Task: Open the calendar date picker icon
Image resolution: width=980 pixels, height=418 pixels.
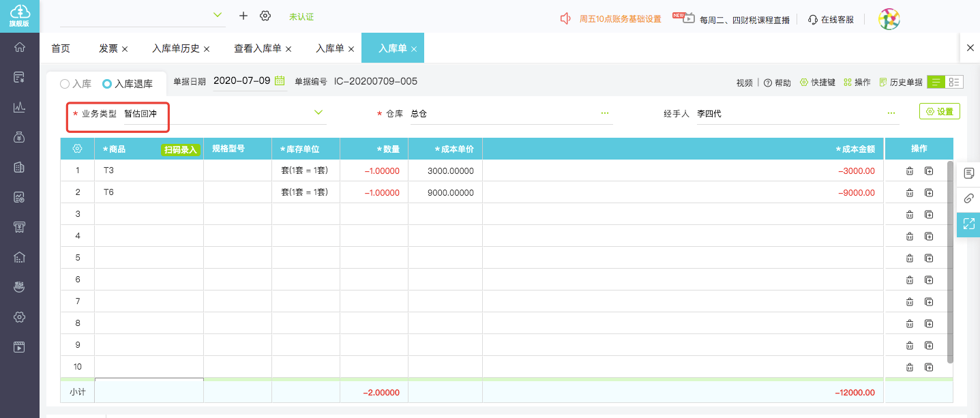Action: pyautogui.click(x=280, y=81)
